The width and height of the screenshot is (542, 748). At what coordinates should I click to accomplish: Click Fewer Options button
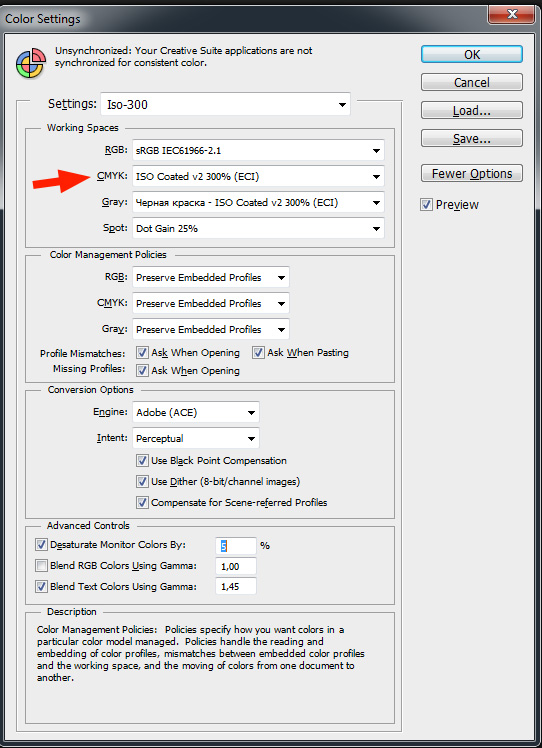coord(471,173)
